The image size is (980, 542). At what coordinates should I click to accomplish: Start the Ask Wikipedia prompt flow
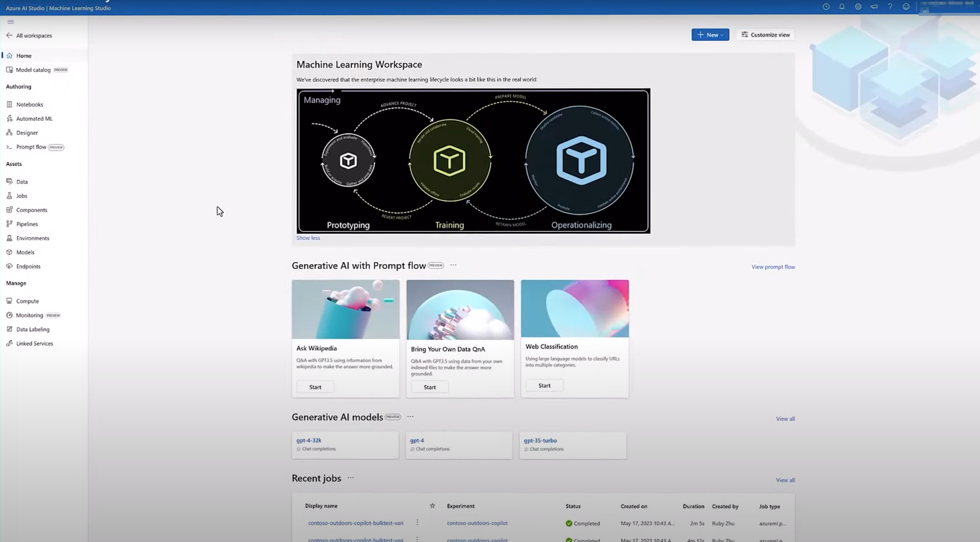point(315,386)
